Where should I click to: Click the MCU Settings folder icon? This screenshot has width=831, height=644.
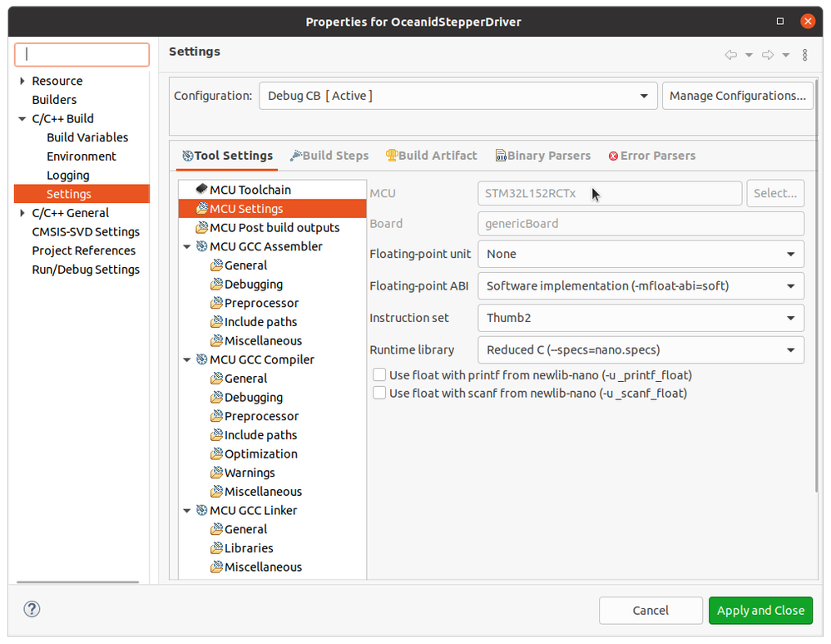[201, 208]
